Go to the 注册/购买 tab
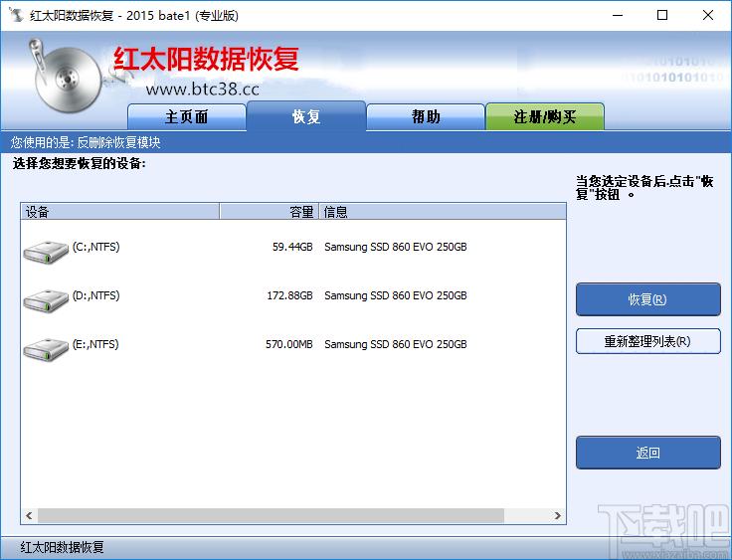Screen dimensions: 732x560 [x=545, y=116]
